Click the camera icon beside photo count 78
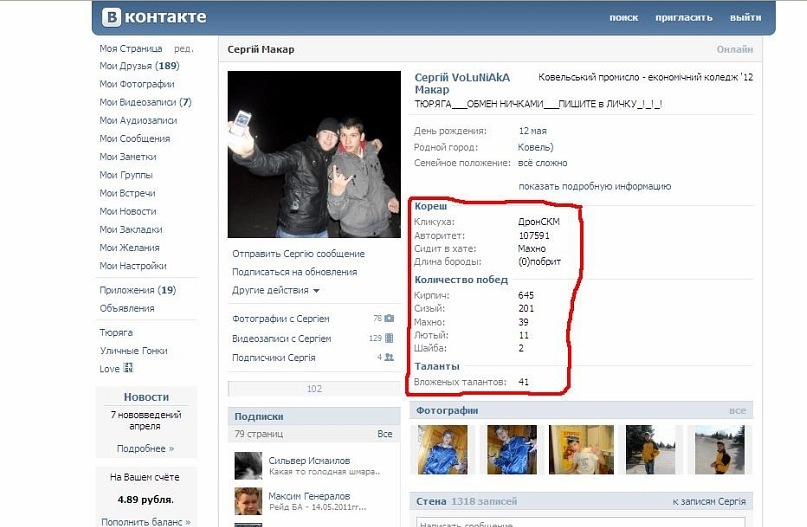Screen dimensions: 807x527 click(x=389, y=319)
